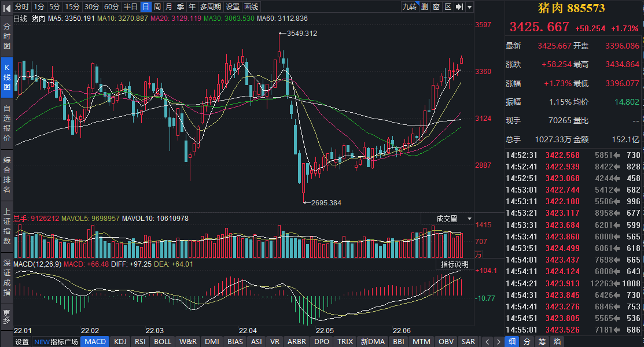This screenshot has height=347, width=644.
Task: Toggle the 细 detail tick view
Action: [x=511, y=341]
